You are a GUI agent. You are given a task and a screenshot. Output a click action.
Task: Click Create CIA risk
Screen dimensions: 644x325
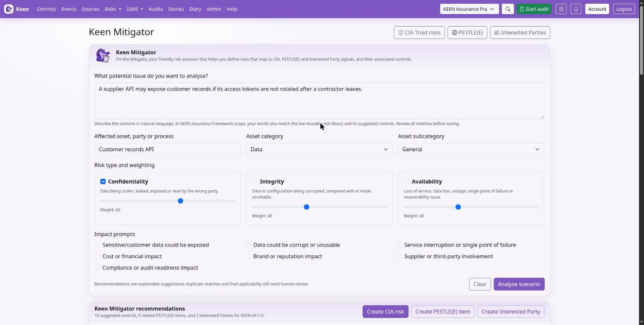[385, 312]
